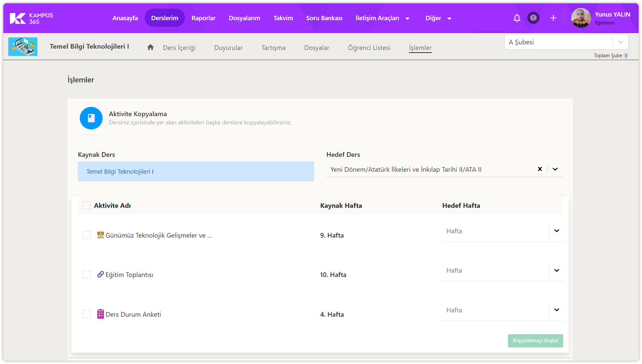The width and height of the screenshot is (642, 364).
Task: Click Kopyalamayı Başlat button
Action: click(x=535, y=341)
